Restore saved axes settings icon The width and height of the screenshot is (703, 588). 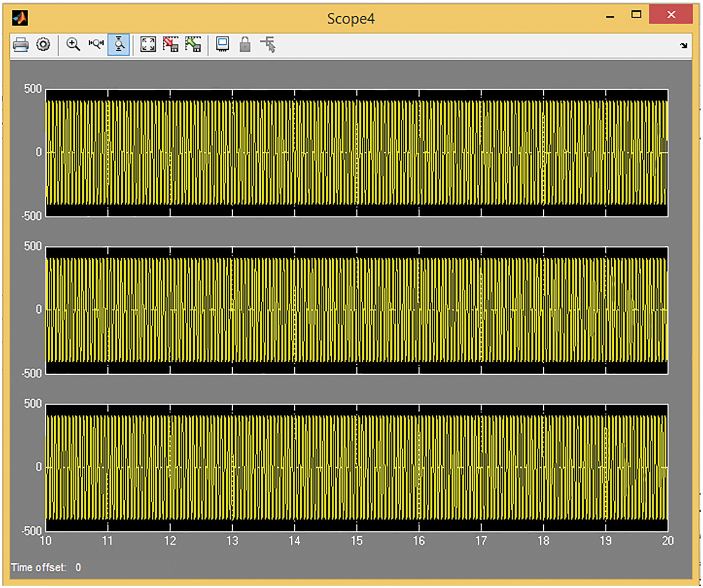click(193, 45)
